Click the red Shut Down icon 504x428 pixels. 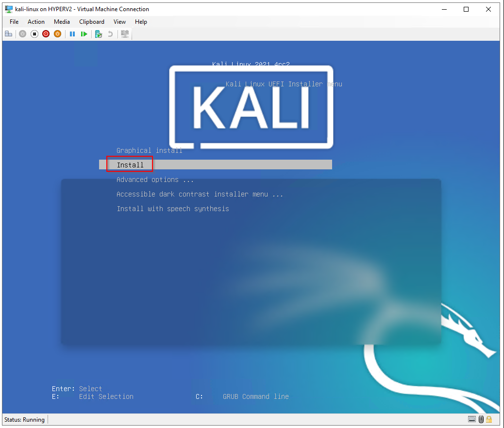pyautogui.click(x=46, y=34)
